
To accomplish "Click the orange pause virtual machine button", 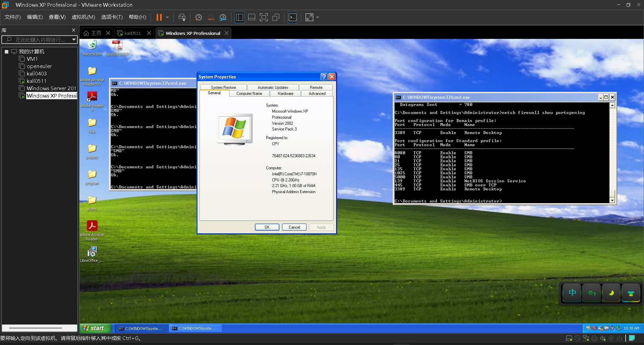I will pyautogui.click(x=159, y=17).
